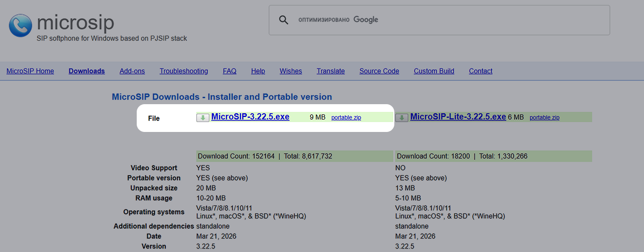Screen dimensions: 644x252
Task: Open the MicroSIP Home menu link
Action: click(30, 71)
